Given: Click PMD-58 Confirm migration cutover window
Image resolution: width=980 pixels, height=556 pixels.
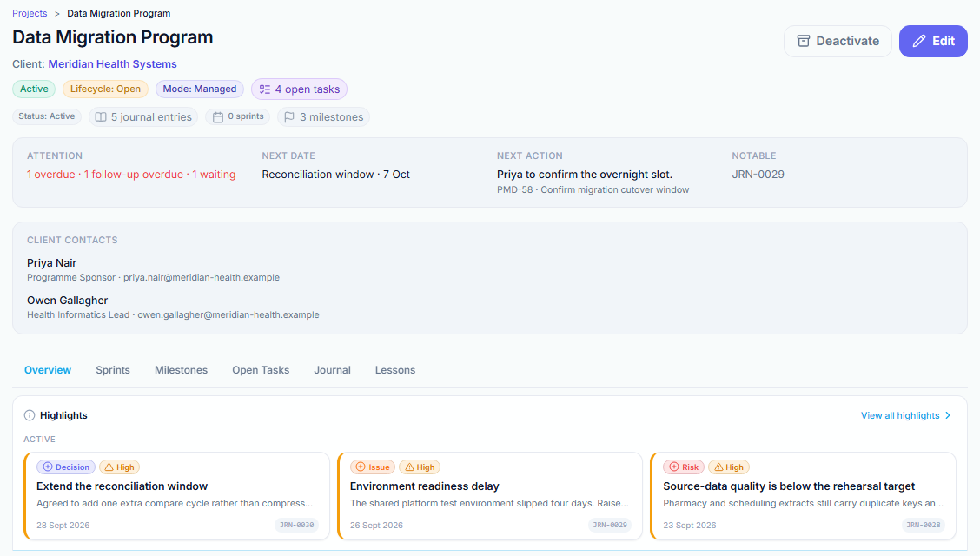Looking at the screenshot, I should click(x=593, y=190).
